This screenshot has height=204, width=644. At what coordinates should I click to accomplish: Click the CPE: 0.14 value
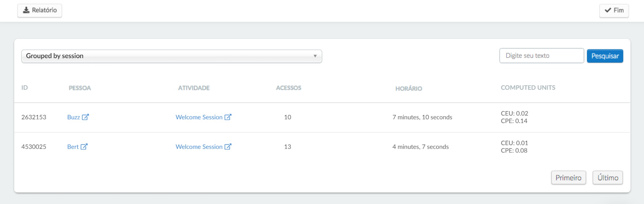tap(514, 121)
